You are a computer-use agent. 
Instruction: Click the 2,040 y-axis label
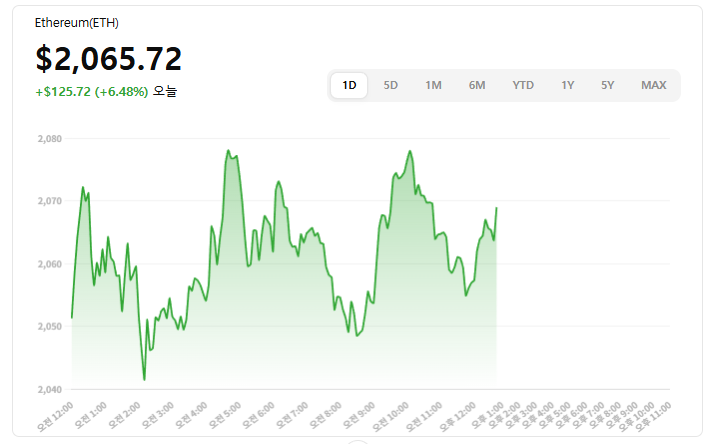tap(49, 389)
